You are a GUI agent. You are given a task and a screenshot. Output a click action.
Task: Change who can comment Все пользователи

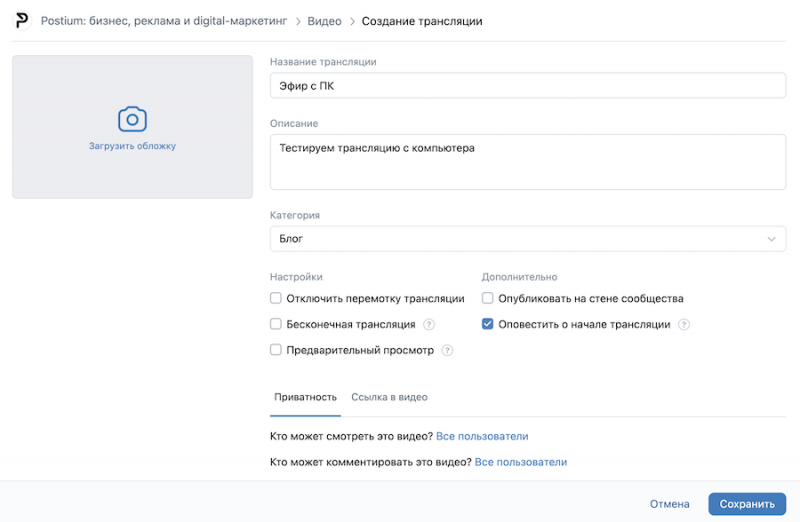(520, 463)
